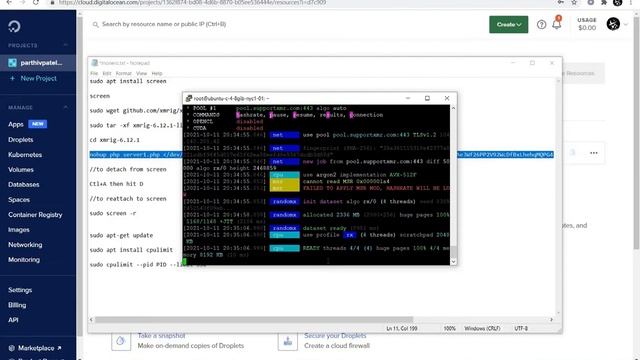Open API in the sidebar
This screenshot has height=360, width=640.
(x=13, y=320)
